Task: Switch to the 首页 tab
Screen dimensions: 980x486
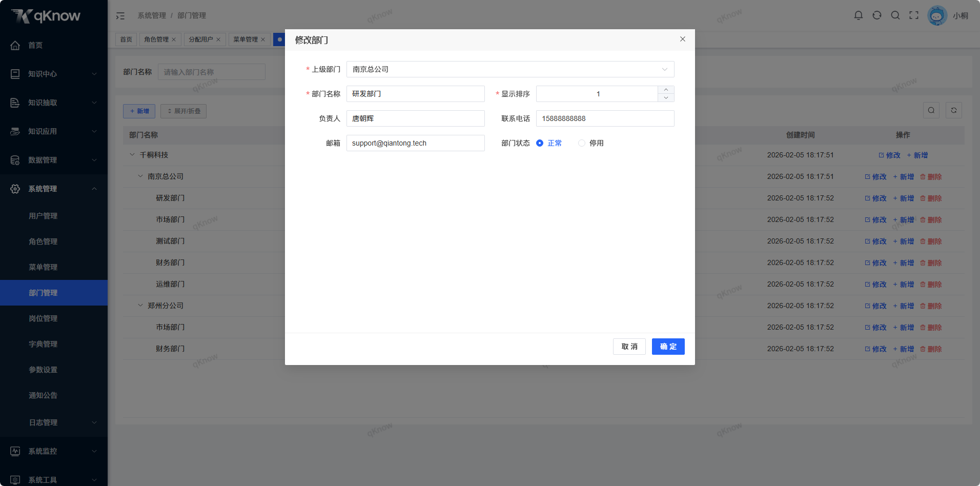Action: (126, 39)
